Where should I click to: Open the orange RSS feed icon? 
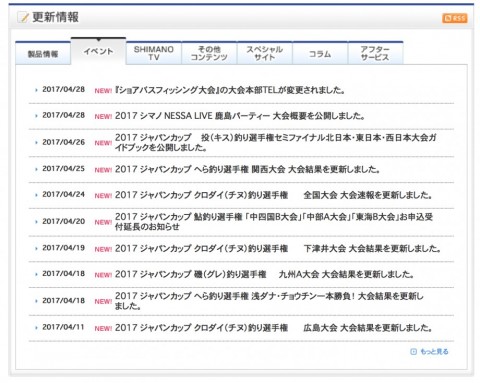click(455, 18)
